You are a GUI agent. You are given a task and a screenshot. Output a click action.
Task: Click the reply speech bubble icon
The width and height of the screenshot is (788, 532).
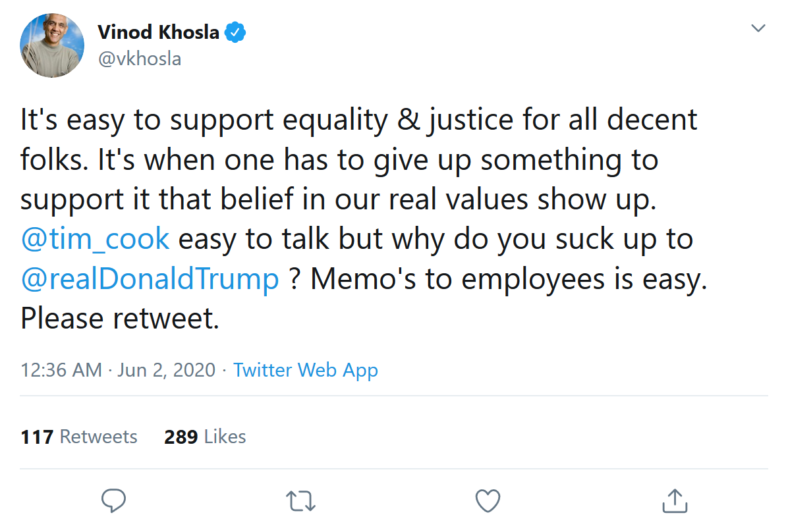114,500
